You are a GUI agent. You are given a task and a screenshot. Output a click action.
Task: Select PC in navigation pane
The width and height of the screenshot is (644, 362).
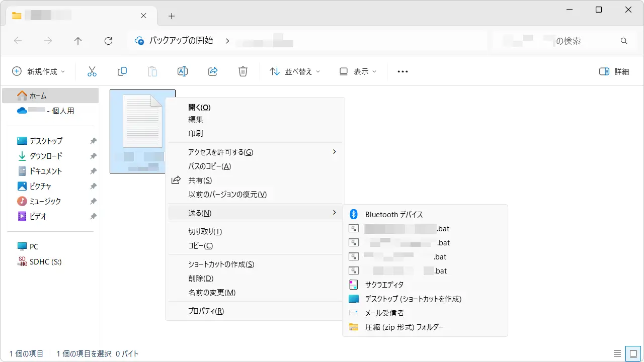point(50,246)
